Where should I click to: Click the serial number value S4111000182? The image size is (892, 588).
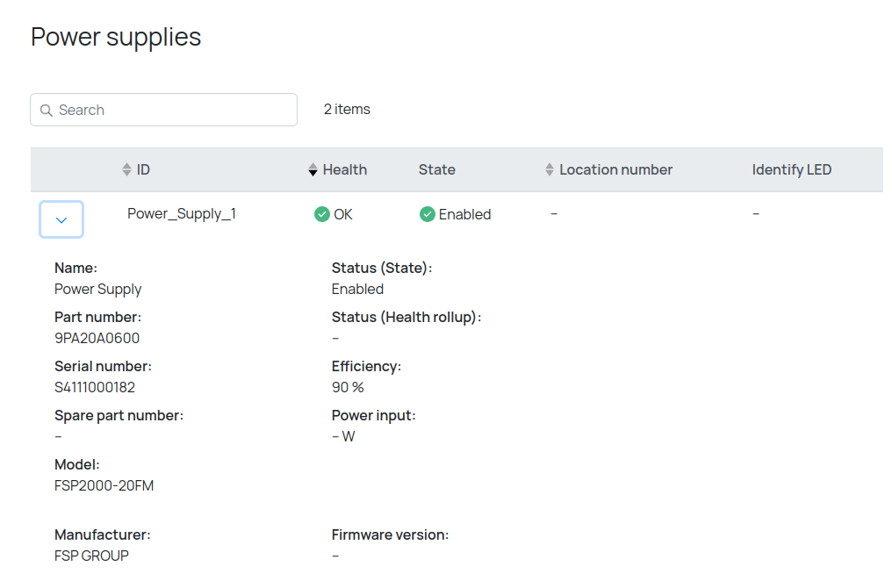point(95,387)
